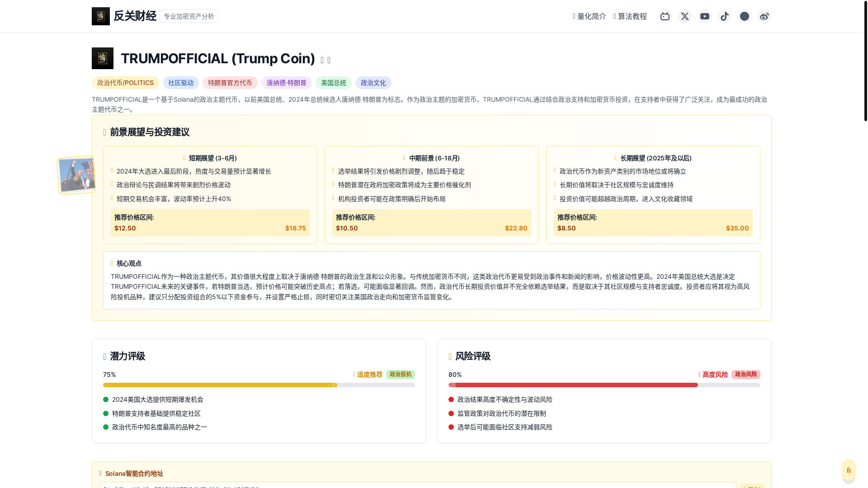Screen dimensions: 868x488
Task: Click the second small icon after Trump Coin title
Action: (x=329, y=60)
